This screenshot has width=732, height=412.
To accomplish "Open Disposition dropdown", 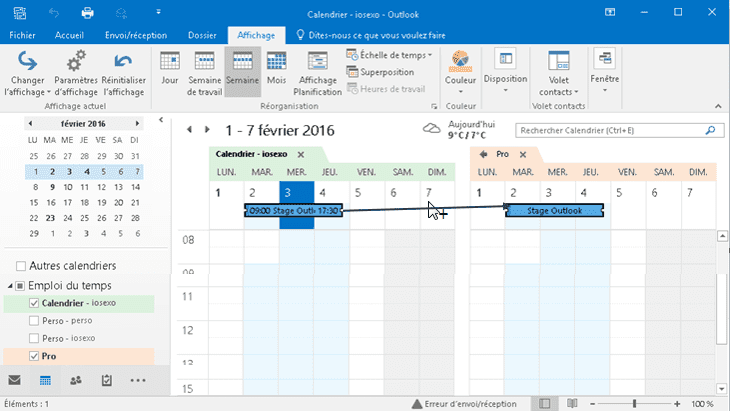I will tap(505, 71).
